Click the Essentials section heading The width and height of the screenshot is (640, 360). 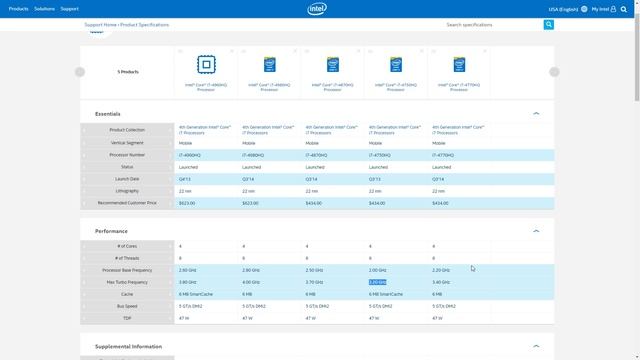(108, 114)
